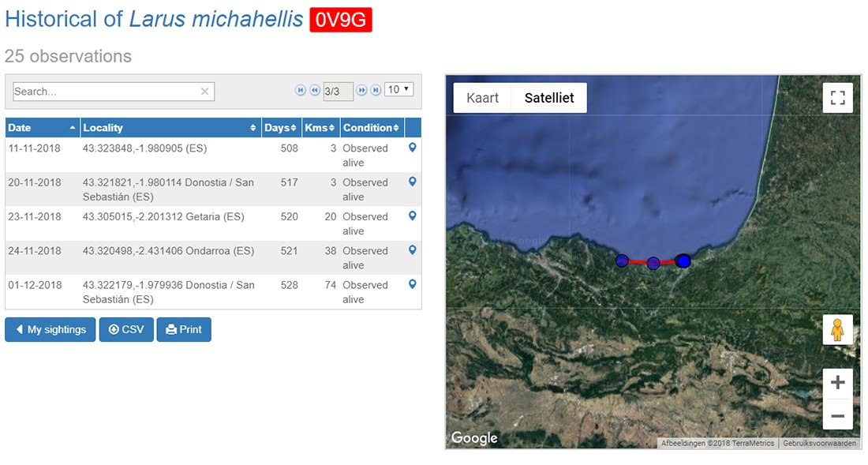Click the first page pagination icon

(301, 91)
